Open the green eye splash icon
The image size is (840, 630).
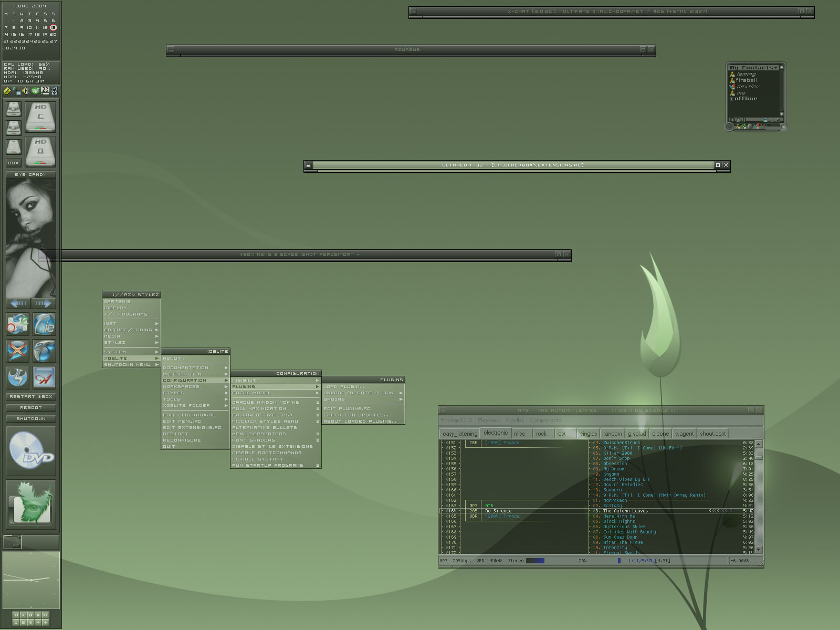pyautogui.click(x=31, y=503)
